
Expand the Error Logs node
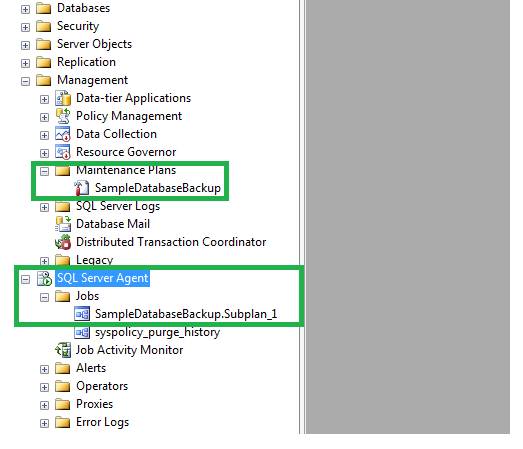(x=44, y=423)
